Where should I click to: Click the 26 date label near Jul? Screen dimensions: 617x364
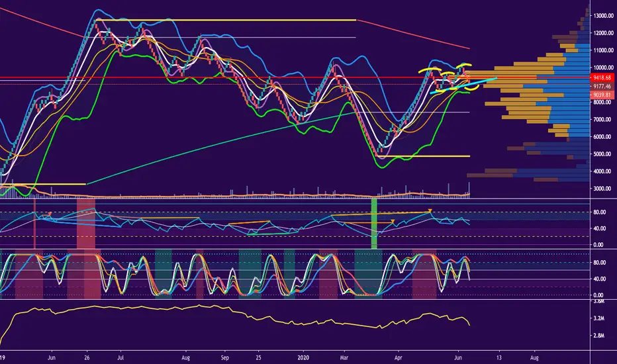87,358
